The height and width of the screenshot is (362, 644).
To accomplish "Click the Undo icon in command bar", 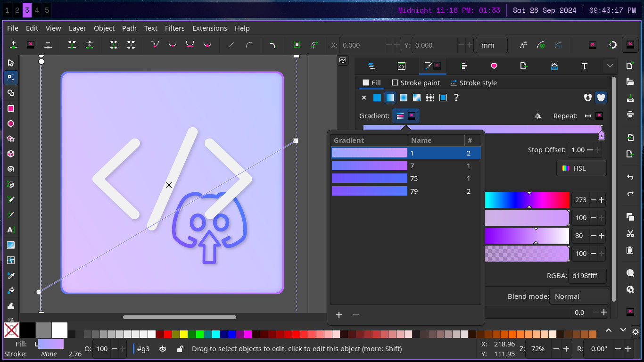I will click(x=630, y=177).
